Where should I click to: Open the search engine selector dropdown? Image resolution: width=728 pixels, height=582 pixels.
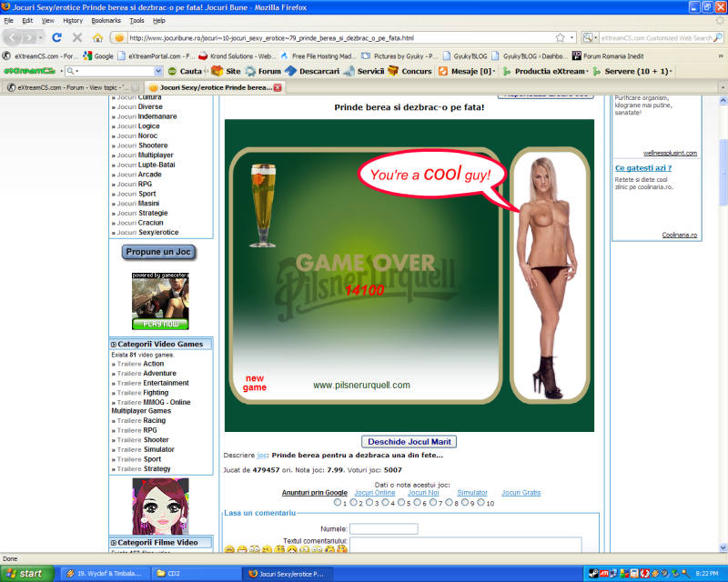tap(590, 37)
